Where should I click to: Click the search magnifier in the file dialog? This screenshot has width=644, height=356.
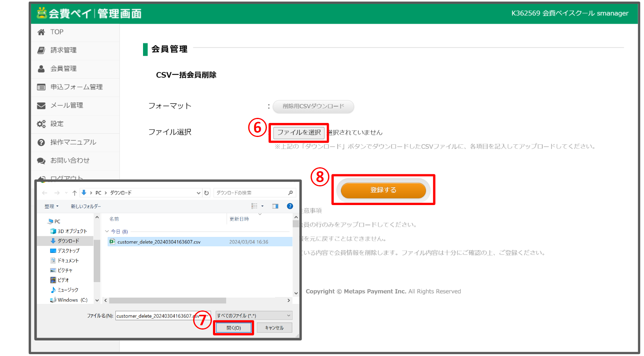pyautogui.click(x=290, y=193)
